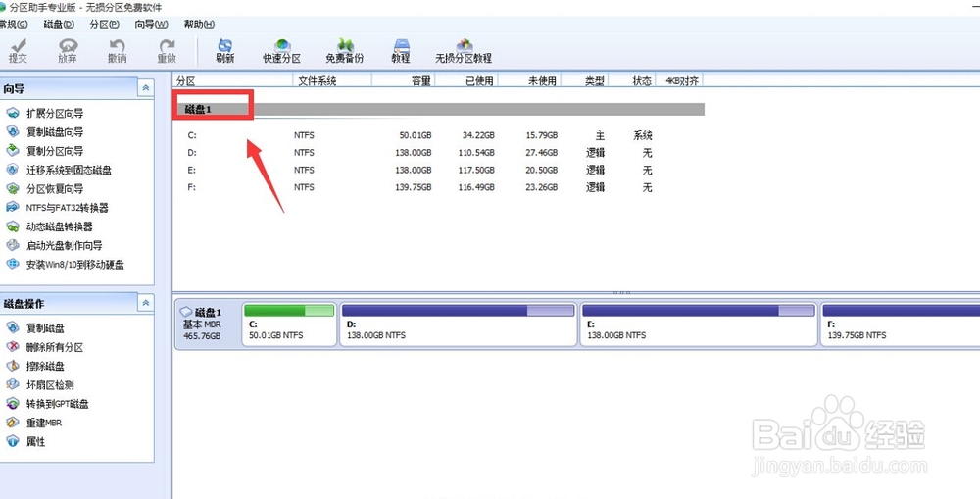
Task: Sort by the 容量 column header
Action: (403, 80)
